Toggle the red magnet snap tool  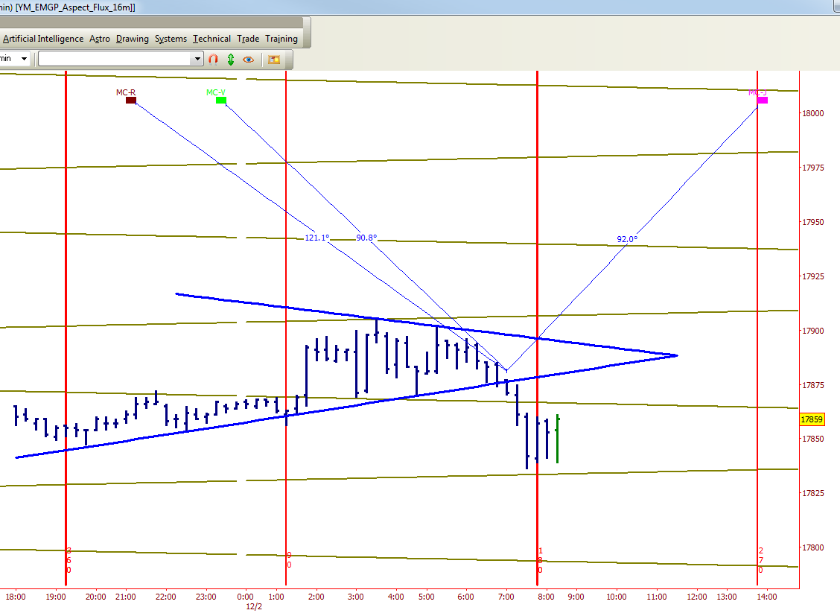pyautogui.click(x=213, y=59)
